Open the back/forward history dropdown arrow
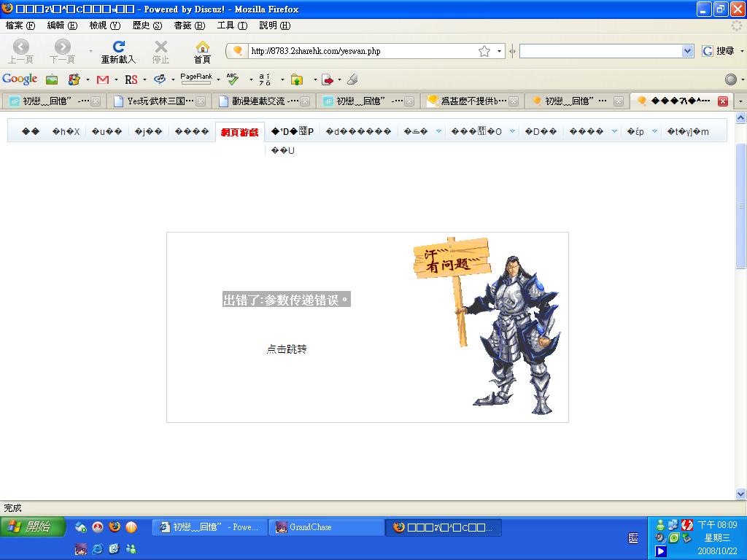Screen dimensions: 747x560 (x=90, y=51)
